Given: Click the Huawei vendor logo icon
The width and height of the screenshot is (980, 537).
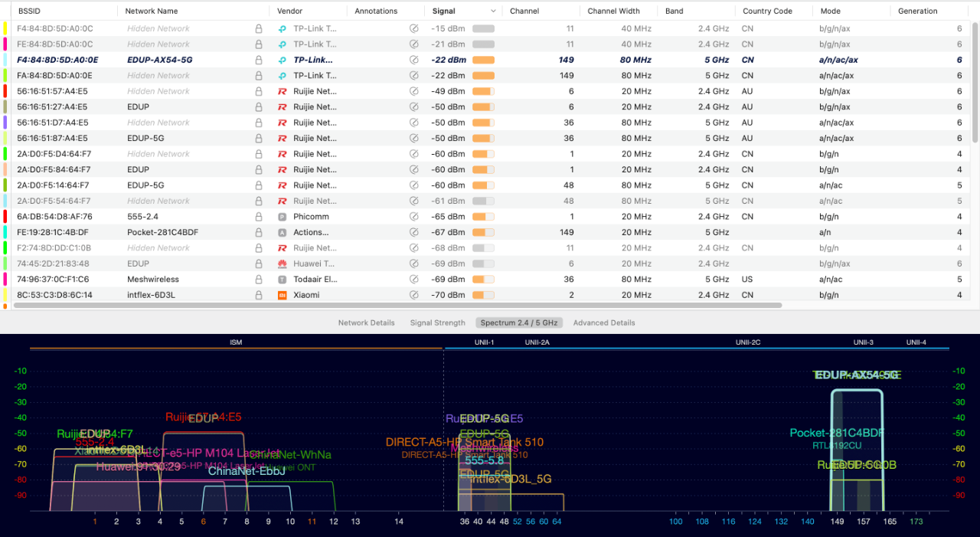Looking at the screenshot, I should tap(282, 264).
